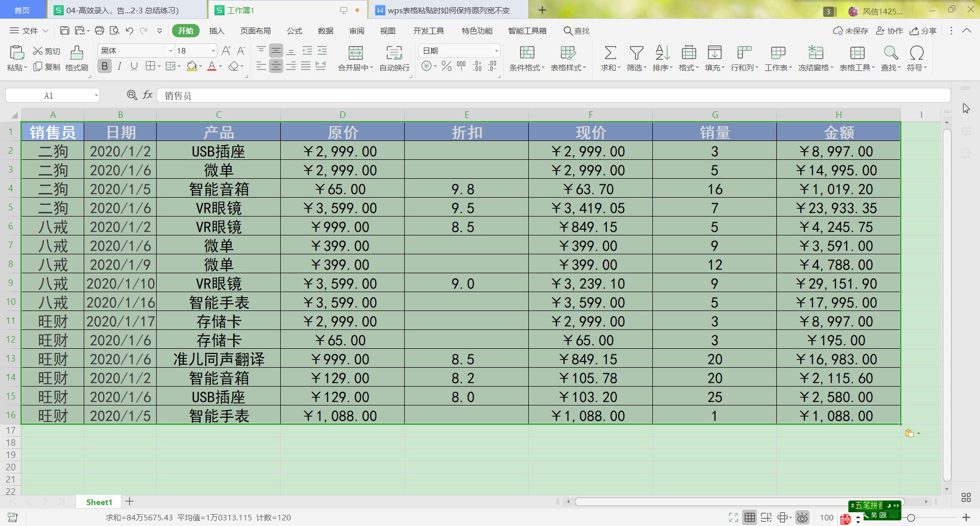
Task: Click the zoom slider handle in status bar
Action: pos(911,517)
